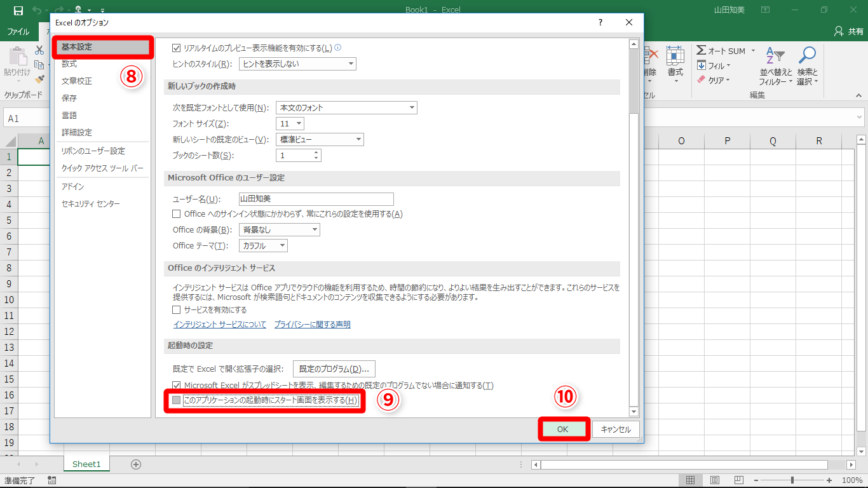Check the 'サービスを有効にする' checkbox
Screen dimensions: 868x488
tap(177, 310)
